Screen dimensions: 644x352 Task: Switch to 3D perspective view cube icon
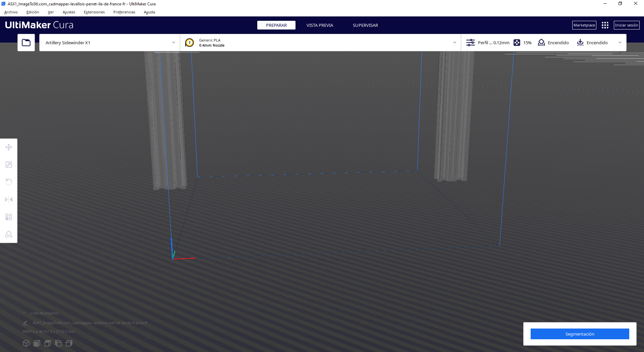(x=26, y=343)
